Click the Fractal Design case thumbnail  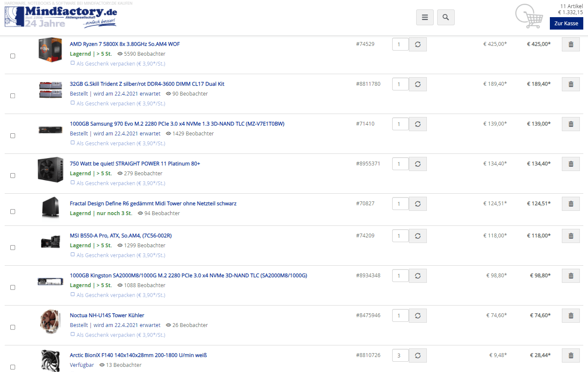click(51, 207)
